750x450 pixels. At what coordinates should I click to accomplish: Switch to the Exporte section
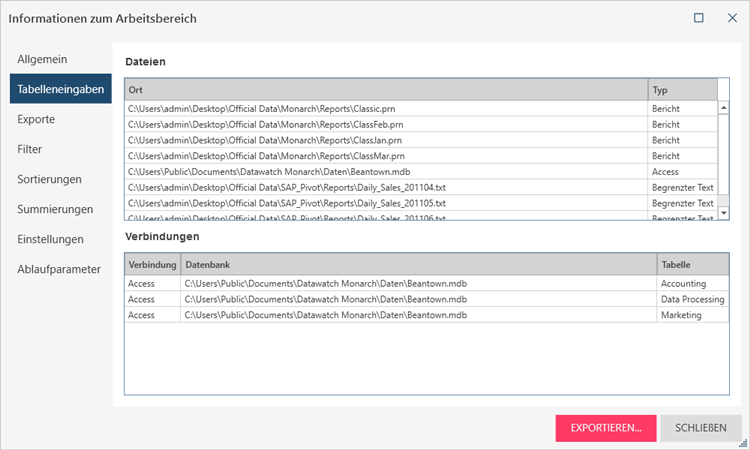pos(36,119)
